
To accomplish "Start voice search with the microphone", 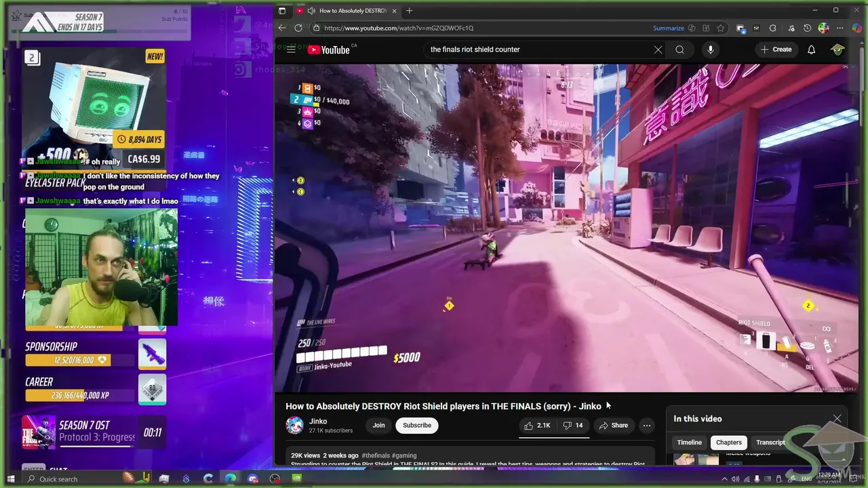I will 710,49.
